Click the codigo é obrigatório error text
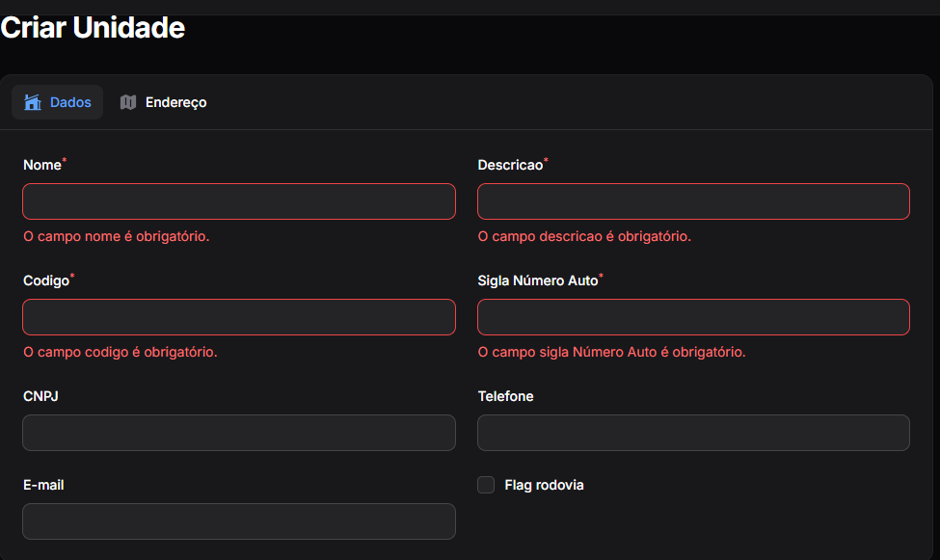Viewport: 940px width, 560px height. click(x=120, y=352)
